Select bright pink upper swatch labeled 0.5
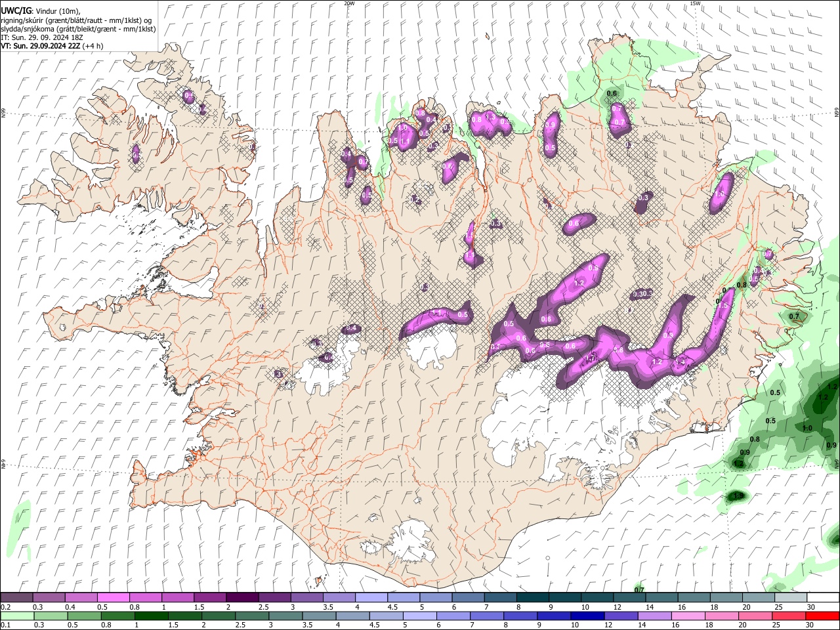The width and height of the screenshot is (840, 630). click(113, 598)
